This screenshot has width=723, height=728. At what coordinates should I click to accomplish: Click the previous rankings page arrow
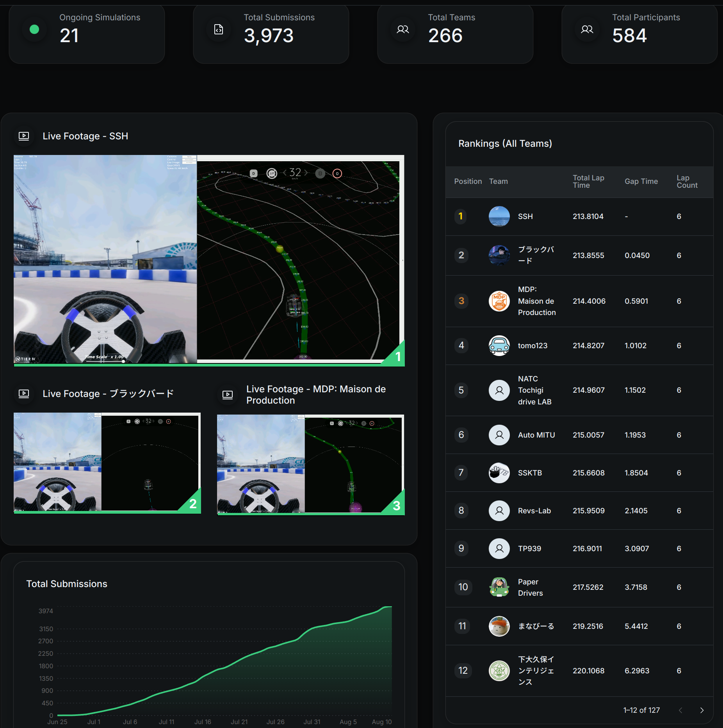point(680,710)
